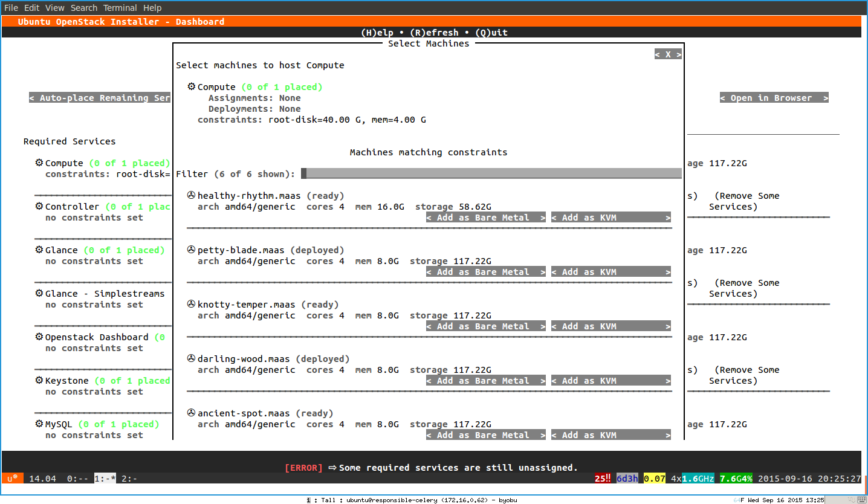This screenshot has width=868, height=504.
Task: Click the 1.6GHz CPU frequency indicator
Action: point(698,479)
